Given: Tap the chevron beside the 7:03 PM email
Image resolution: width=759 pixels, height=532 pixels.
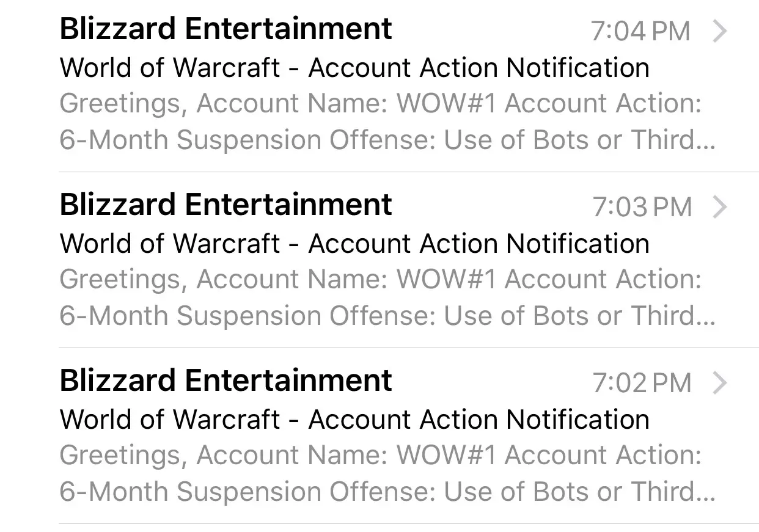Looking at the screenshot, I should point(721,207).
